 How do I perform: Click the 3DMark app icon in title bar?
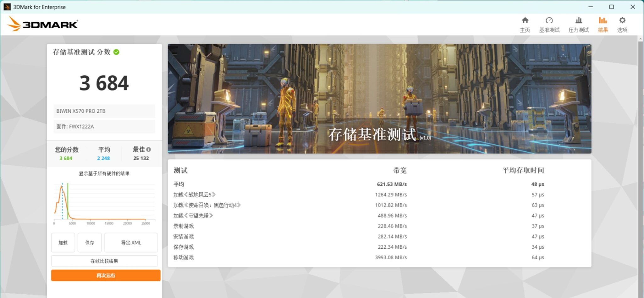[7, 7]
